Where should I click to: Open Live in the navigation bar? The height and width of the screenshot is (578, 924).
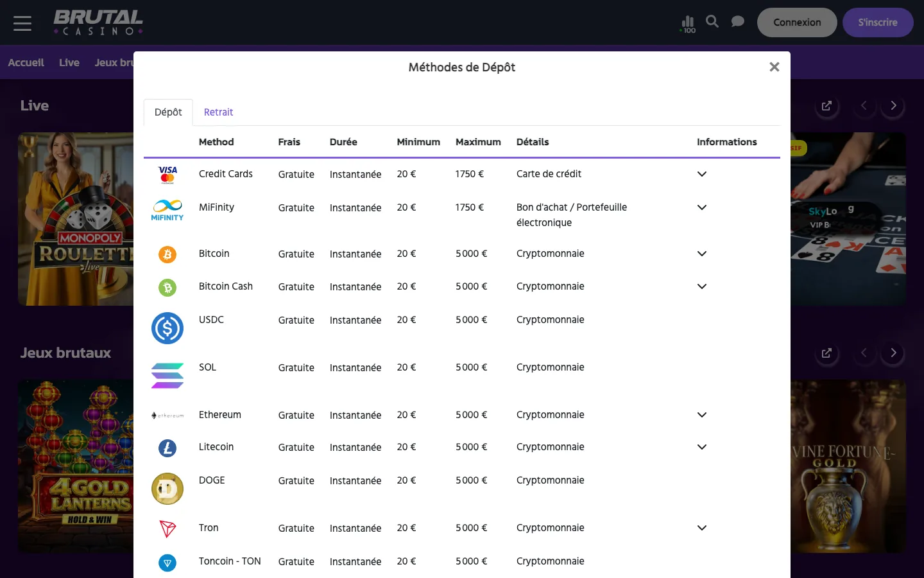tap(69, 62)
